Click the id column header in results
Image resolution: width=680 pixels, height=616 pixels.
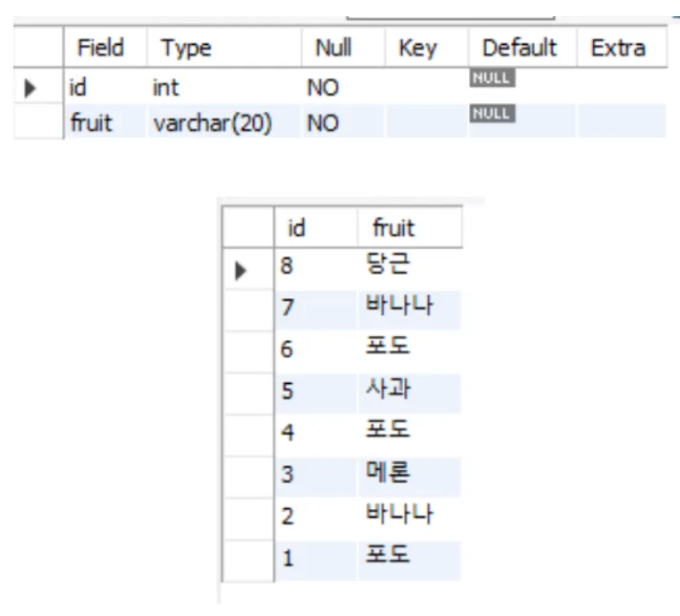(316, 227)
